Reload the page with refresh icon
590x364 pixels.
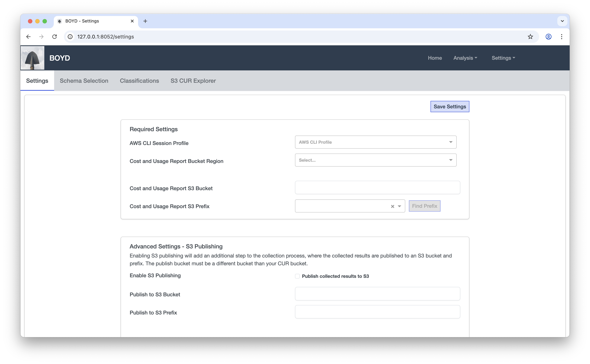[x=54, y=37]
